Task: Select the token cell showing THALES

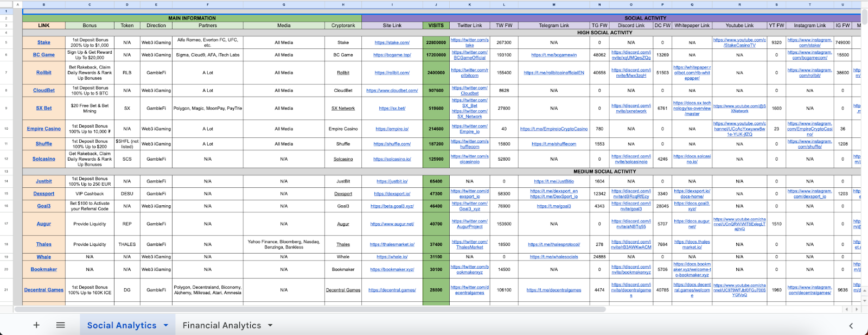Action: click(127, 244)
